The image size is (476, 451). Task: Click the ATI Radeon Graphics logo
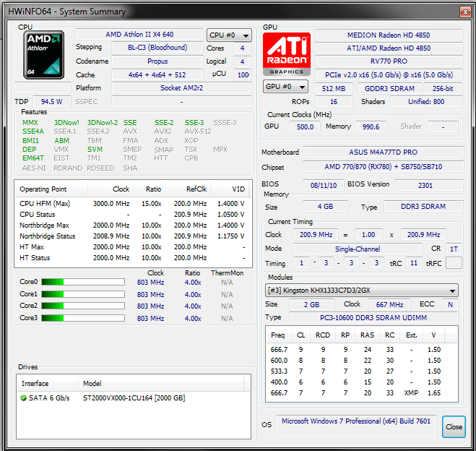(x=287, y=54)
